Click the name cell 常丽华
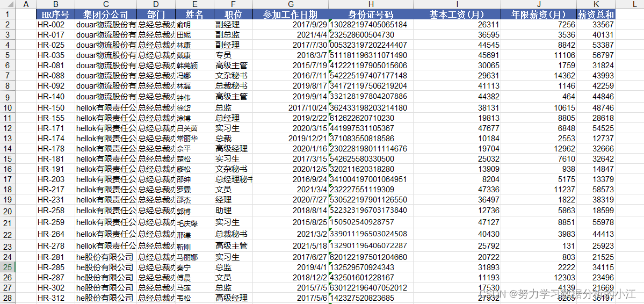This screenshot has width=644, height=304. coord(194,138)
